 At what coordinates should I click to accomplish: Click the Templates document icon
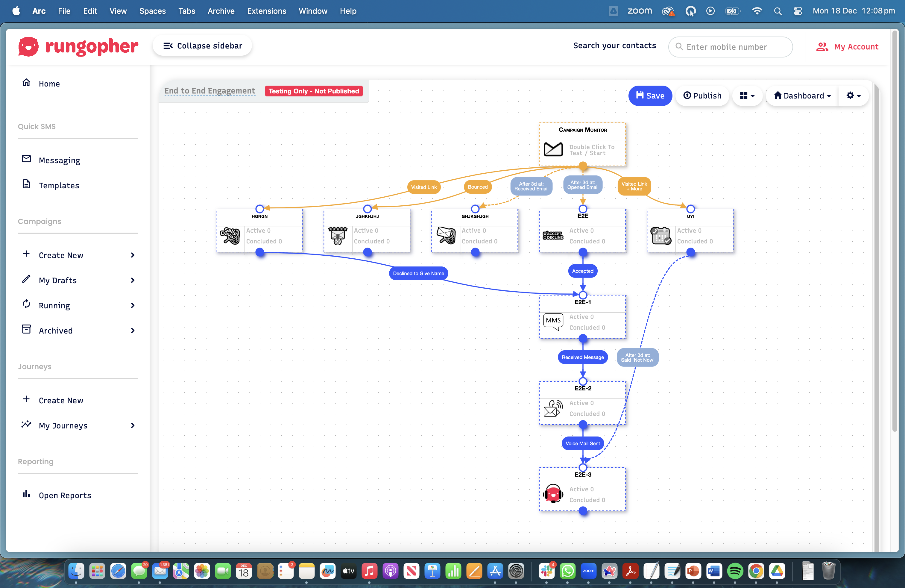tap(26, 184)
